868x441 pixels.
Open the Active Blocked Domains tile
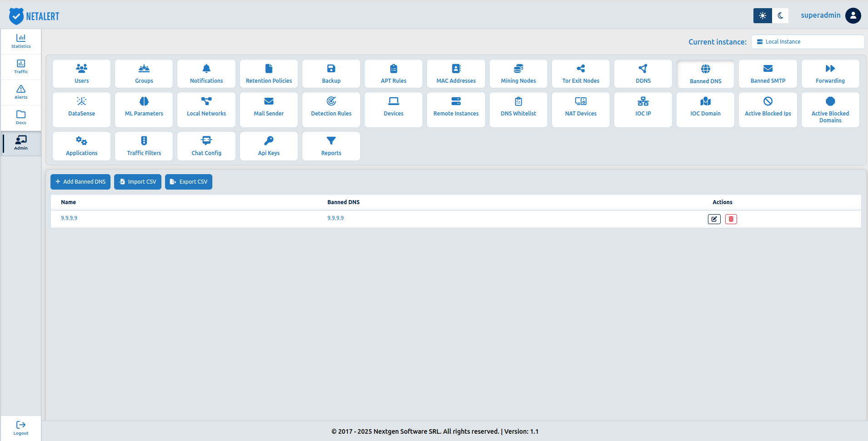click(x=830, y=110)
